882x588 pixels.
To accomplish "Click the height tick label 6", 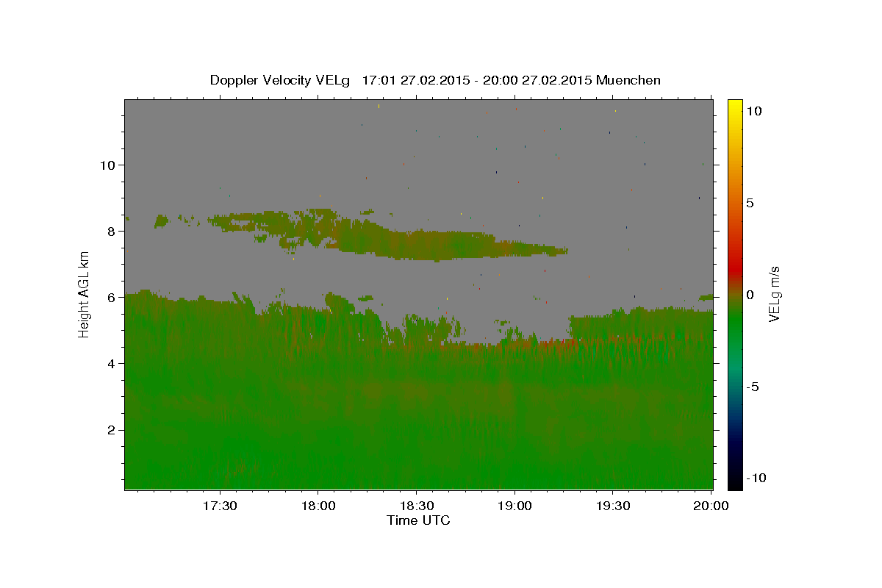I will pyautogui.click(x=111, y=297).
